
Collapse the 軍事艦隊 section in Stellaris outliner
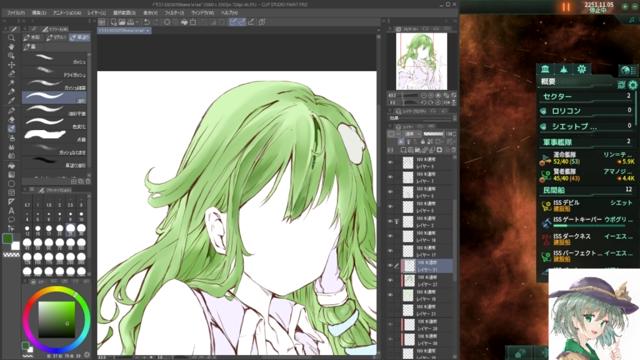coord(587,142)
